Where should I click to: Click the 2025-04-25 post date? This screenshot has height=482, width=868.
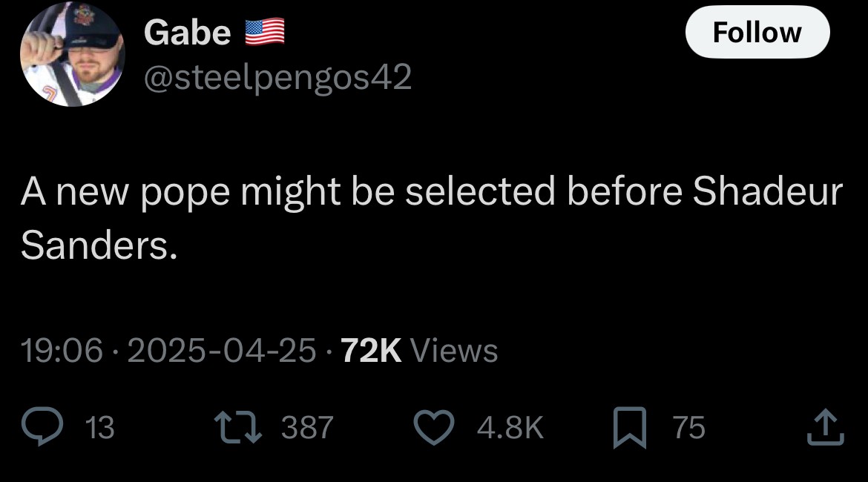222,351
